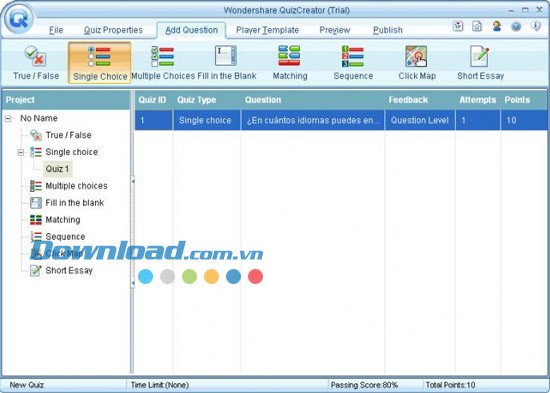Click the lower splitter arrow beside Project panel

[x=133, y=282]
